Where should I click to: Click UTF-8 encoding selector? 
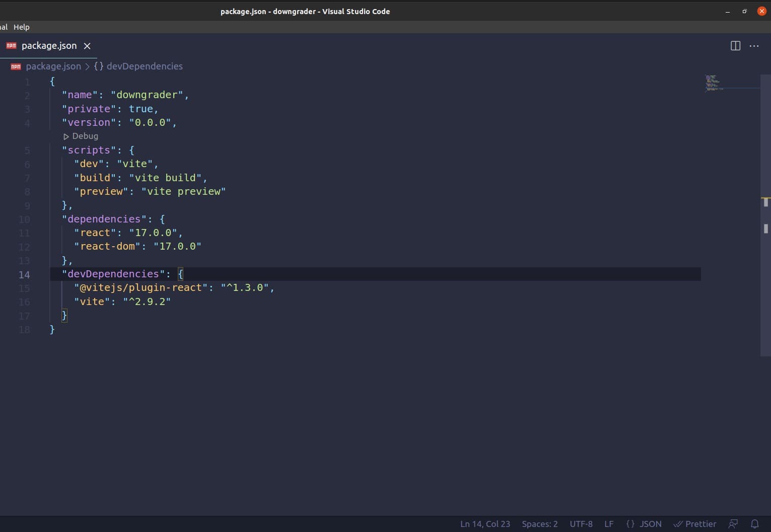click(x=581, y=524)
